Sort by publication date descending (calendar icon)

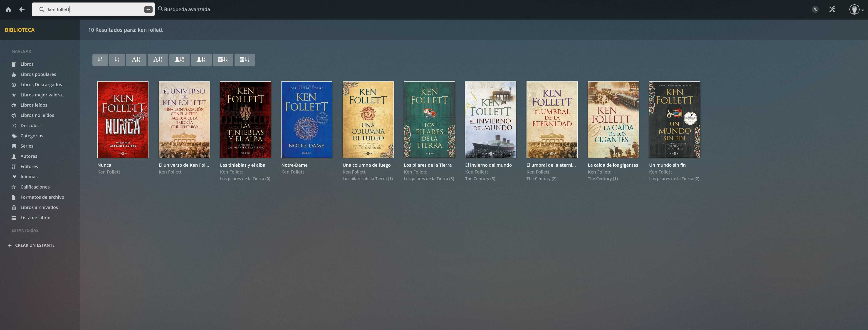click(x=245, y=60)
